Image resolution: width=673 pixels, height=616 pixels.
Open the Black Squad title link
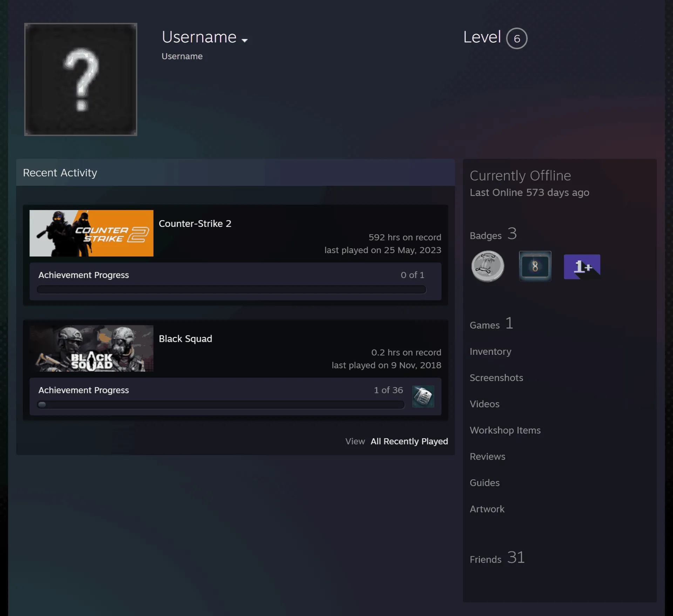185,339
